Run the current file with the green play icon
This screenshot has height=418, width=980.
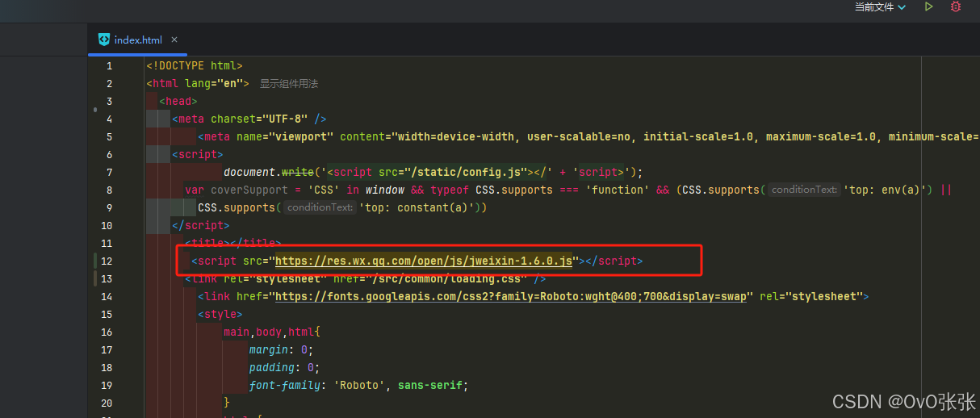[x=929, y=6]
